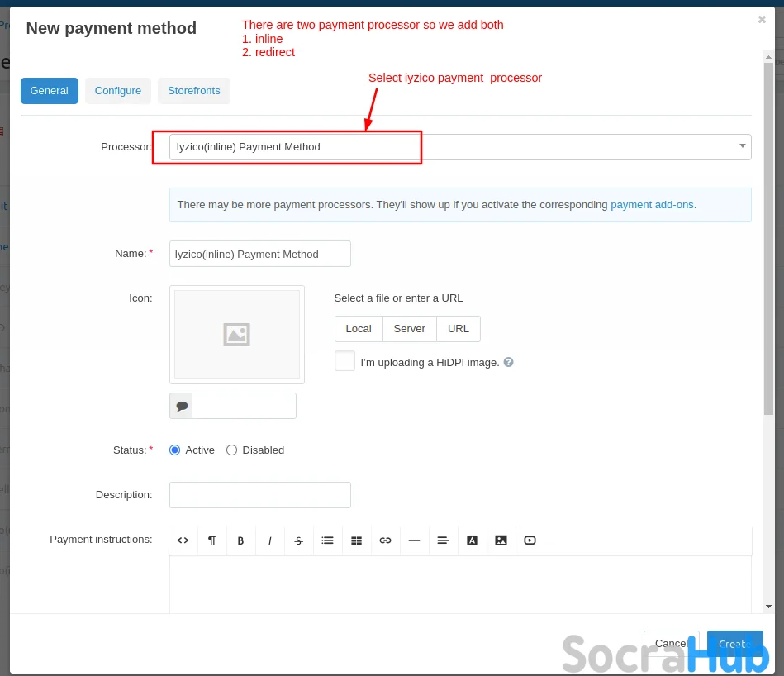Click the dialog scrollbar down arrow
The image size is (784, 676).
768,607
